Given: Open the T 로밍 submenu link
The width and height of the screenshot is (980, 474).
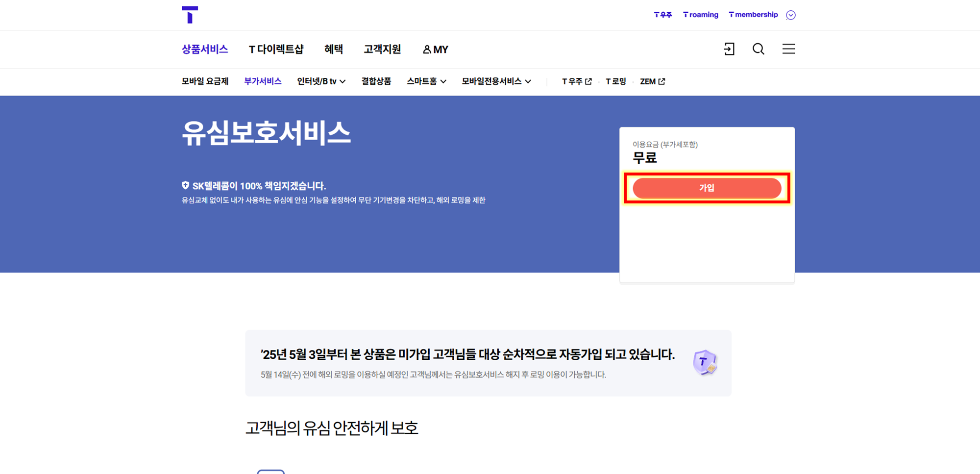Looking at the screenshot, I should pos(616,81).
